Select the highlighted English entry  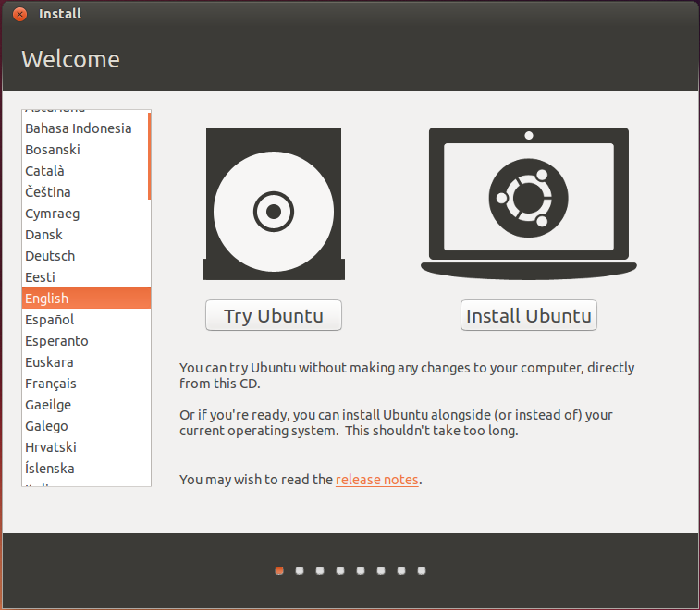tap(86, 299)
